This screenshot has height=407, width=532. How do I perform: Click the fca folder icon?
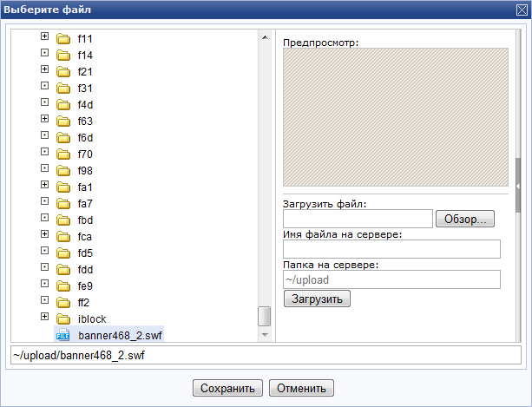(x=63, y=237)
